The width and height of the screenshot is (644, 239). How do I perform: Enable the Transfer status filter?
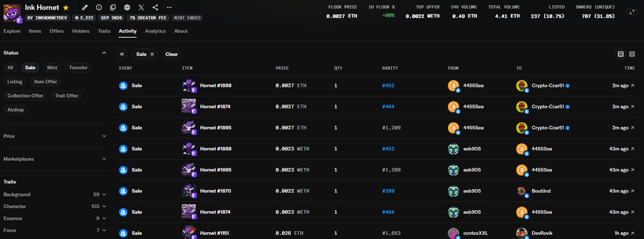click(x=78, y=68)
